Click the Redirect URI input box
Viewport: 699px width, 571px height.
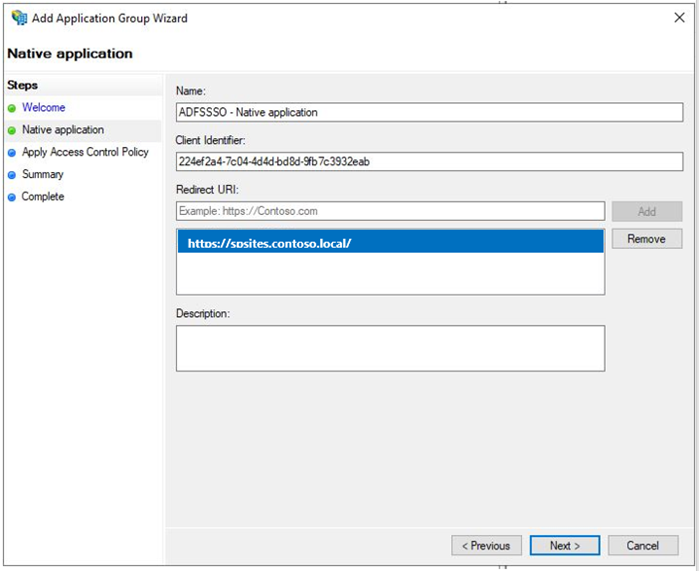[390, 211]
